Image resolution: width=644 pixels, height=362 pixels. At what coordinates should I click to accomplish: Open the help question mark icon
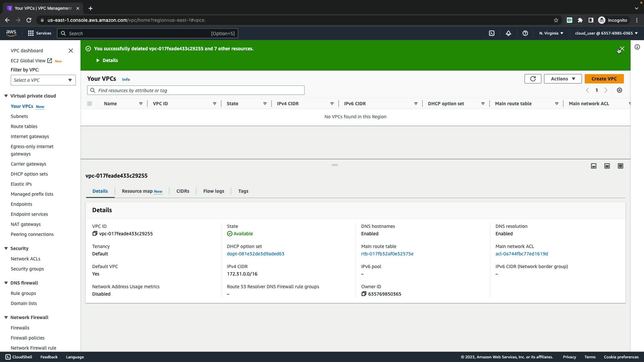(x=525, y=33)
